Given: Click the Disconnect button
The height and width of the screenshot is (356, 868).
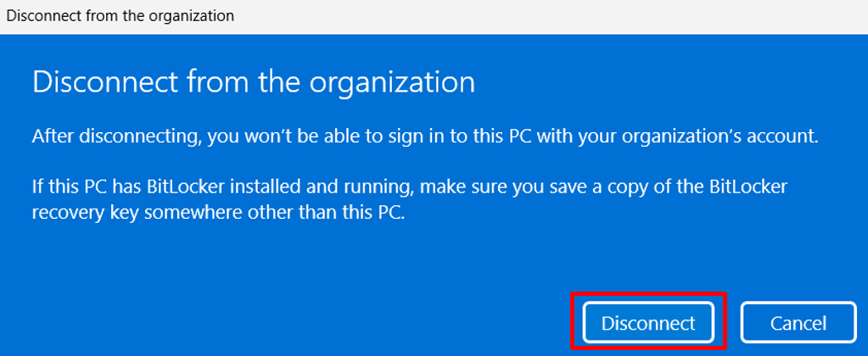Looking at the screenshot, I should click(648, 322).
